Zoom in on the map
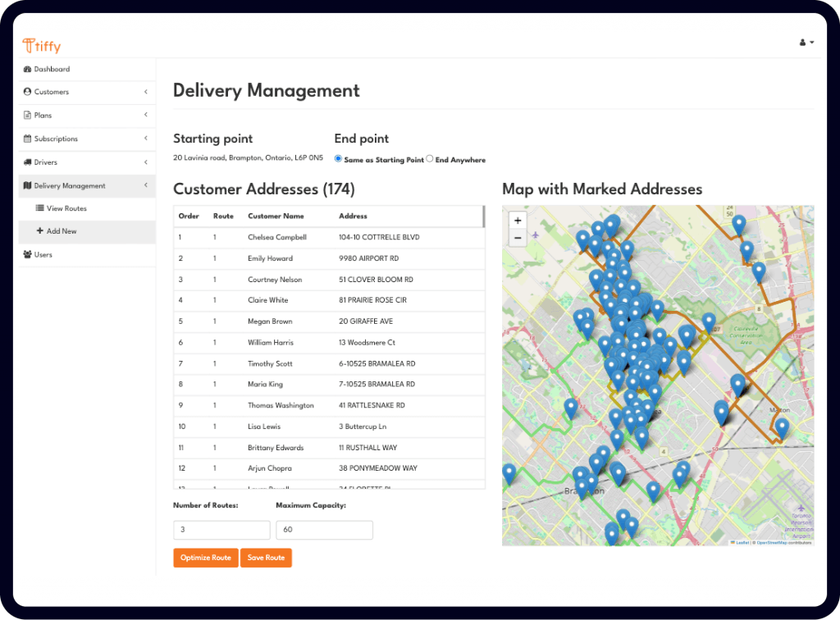Image resolution: width=840 pixels, height=620 pixels. (517, 221)
